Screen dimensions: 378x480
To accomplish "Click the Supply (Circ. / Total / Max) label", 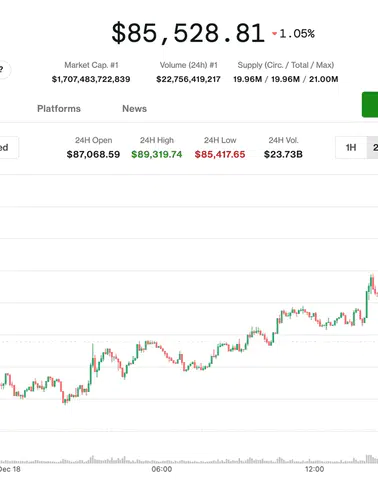I will pos(286,65).
